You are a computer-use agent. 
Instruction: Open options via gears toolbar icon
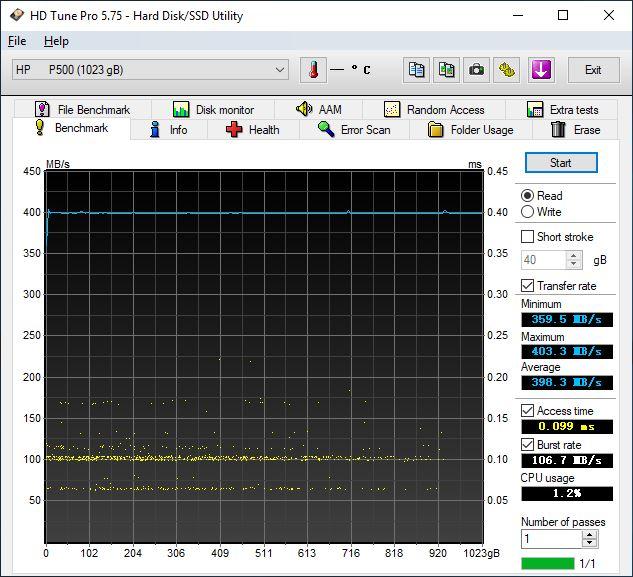tap(507, 70)
